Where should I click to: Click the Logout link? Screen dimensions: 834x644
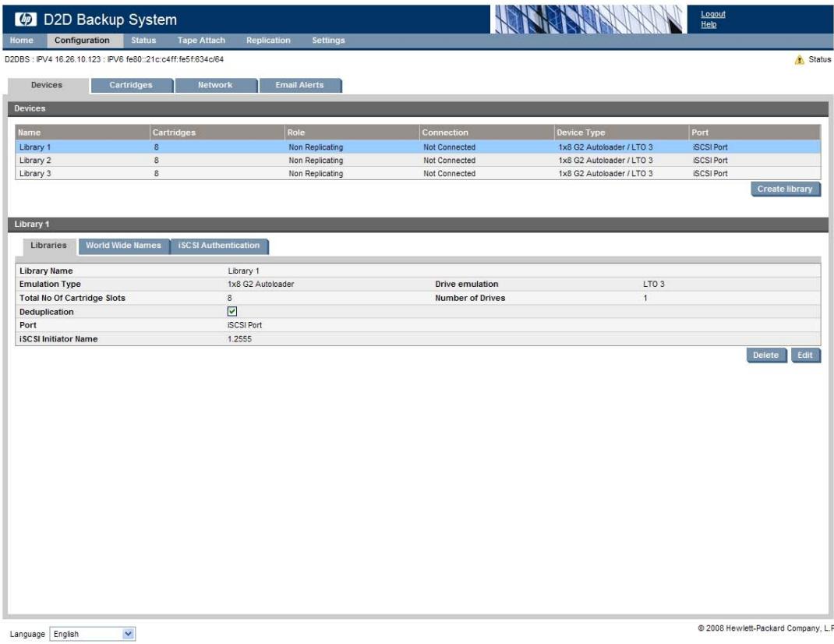coord(712,14)
